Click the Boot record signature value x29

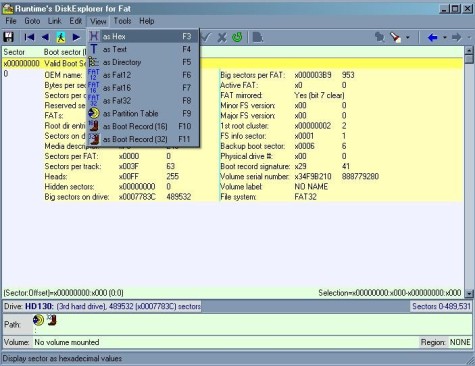pos(300,166)
